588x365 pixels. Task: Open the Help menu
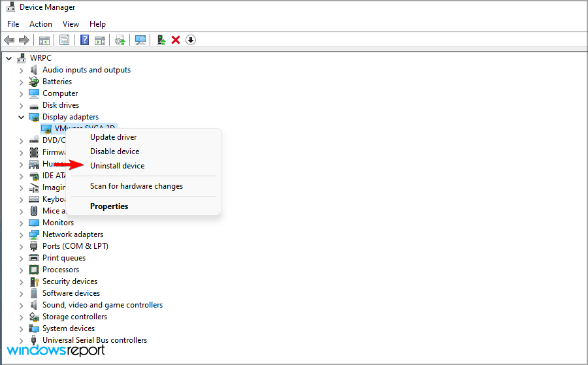click(97, 24)
